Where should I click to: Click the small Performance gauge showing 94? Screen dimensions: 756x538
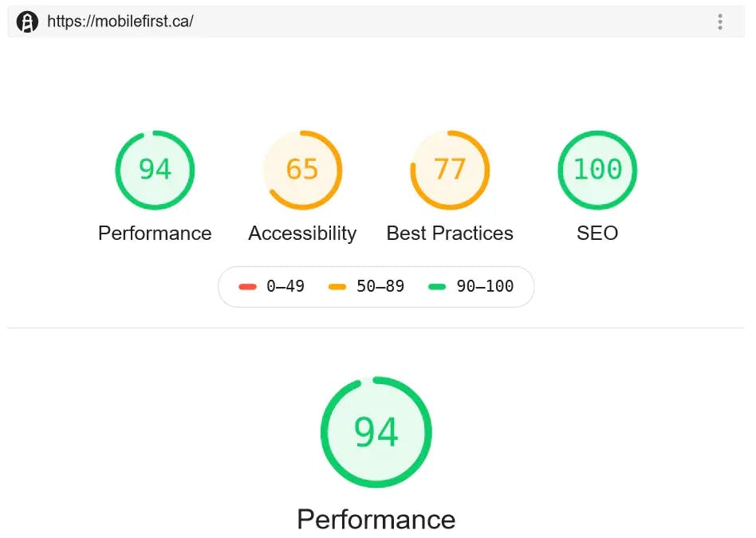coord(155,170)
